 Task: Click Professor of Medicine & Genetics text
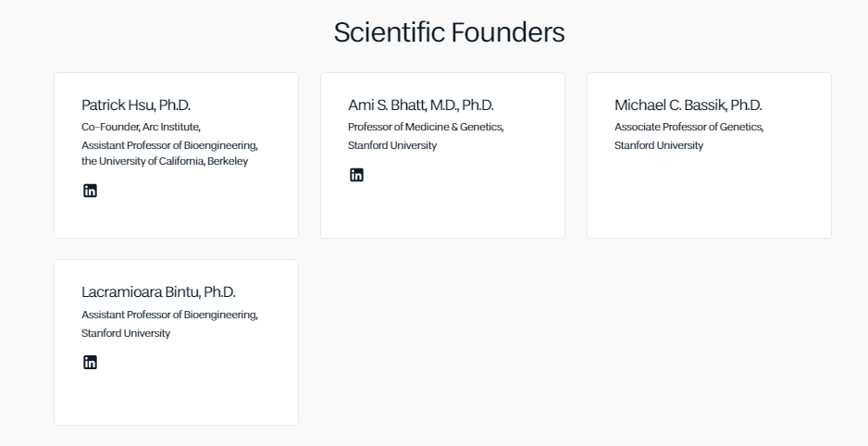click(426, 127)
